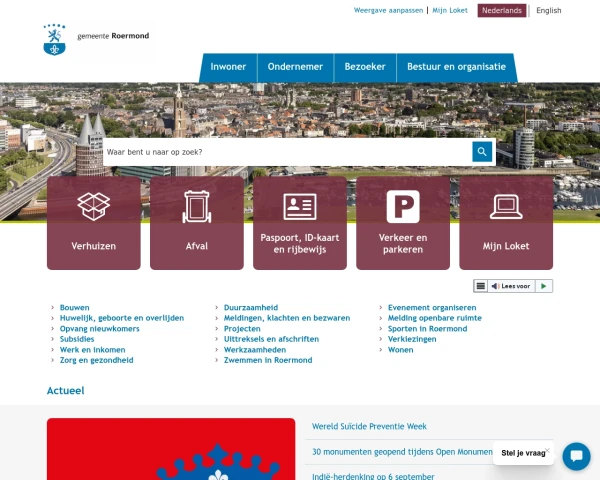The height and width of the screenshot is (480, 600).
Task: Click the Lees voor speaker button
Action: coord(511,286)
